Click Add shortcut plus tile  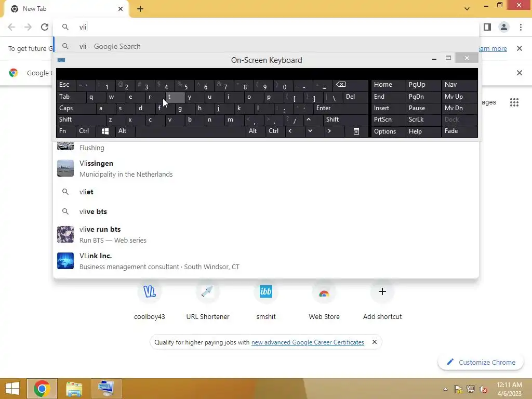pyautogui.click(x=382, y=301)
